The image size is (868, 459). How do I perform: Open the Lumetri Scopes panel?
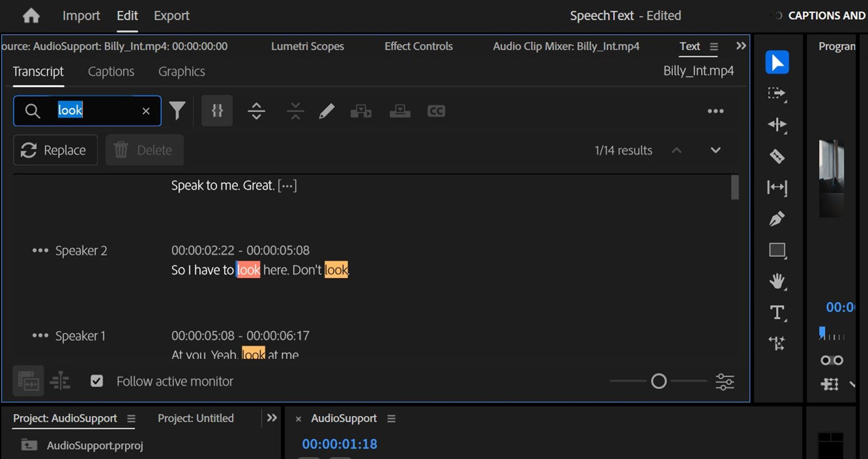308,46
